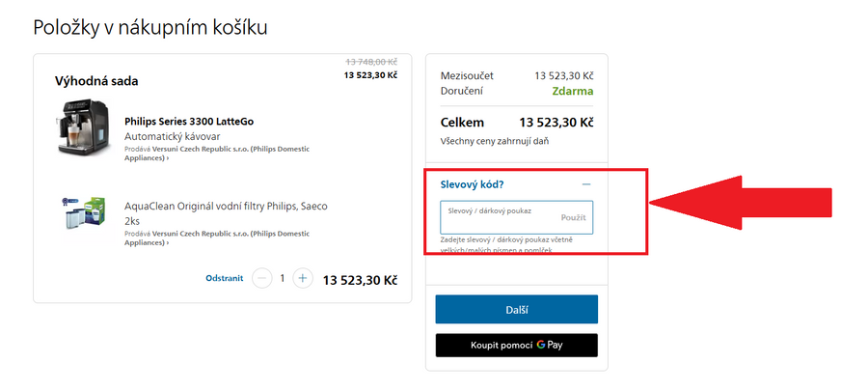Click the crossed-out original price 13 748,00 Kč
The image size is (868, 391).
(x=370, y=62)
